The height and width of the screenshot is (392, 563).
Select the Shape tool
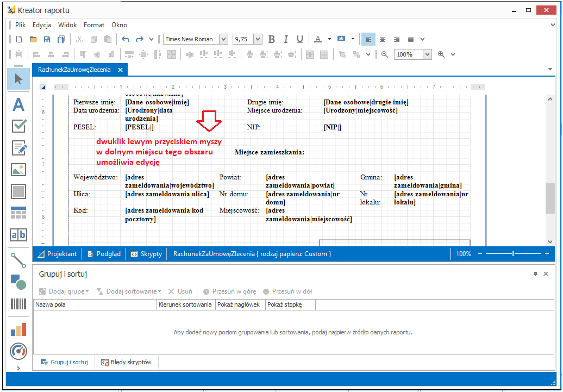(x=18, y=282)
